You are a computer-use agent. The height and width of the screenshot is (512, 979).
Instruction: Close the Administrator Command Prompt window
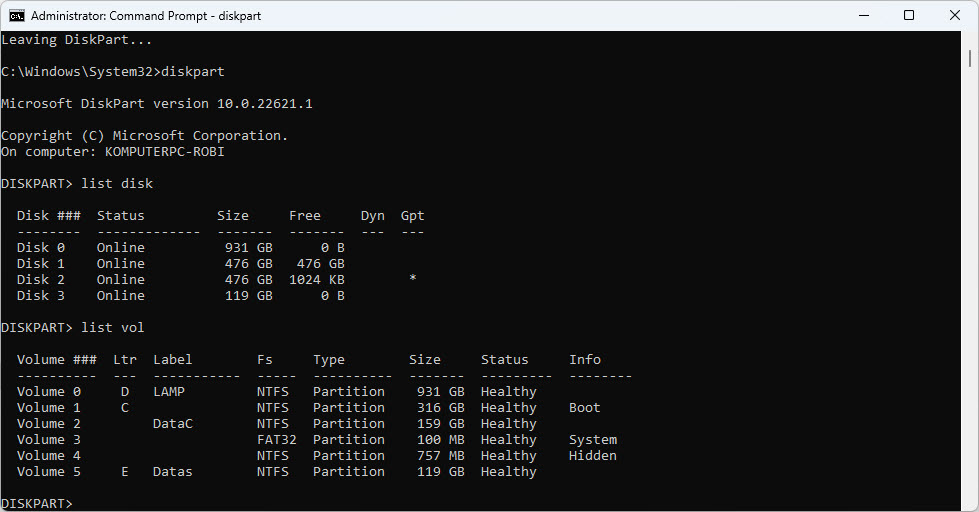coord(955,16)
